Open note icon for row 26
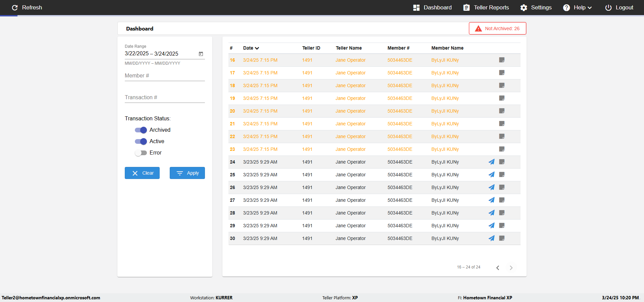Image resolution: width=644 pixels, height=302 pixels. pos(502,187)
